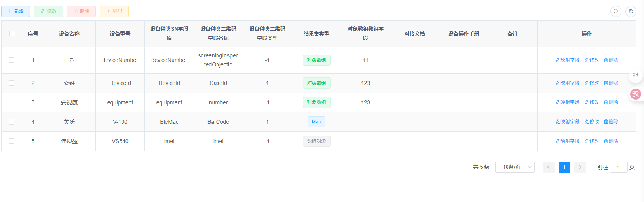Click the floating translate icon

tap(636, 94)
